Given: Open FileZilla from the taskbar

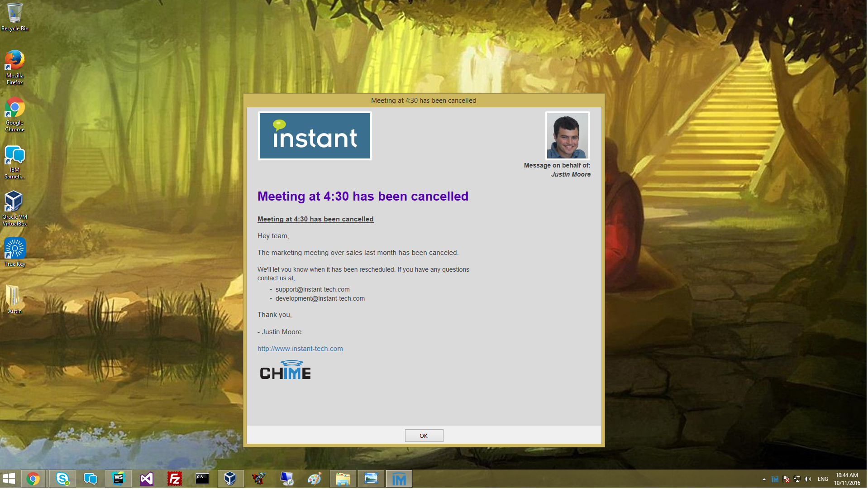Looking at the screenshot, I should 175,479.
